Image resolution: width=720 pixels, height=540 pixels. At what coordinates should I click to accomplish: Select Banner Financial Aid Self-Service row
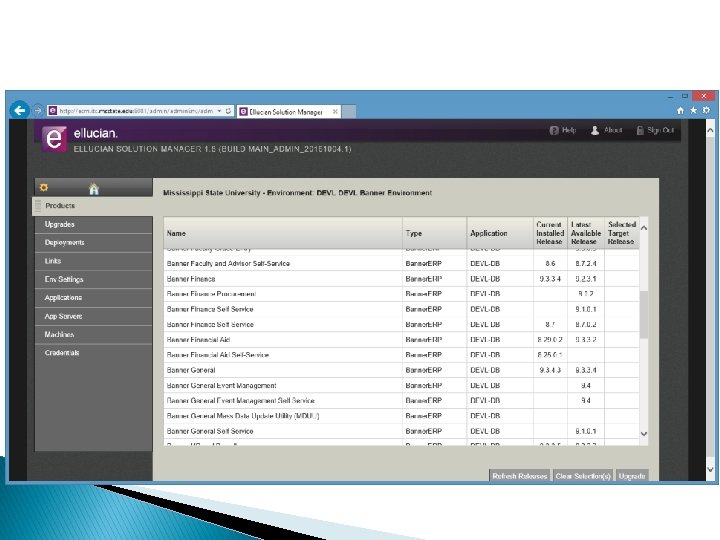pyautogui.click(x=401, y=355)
